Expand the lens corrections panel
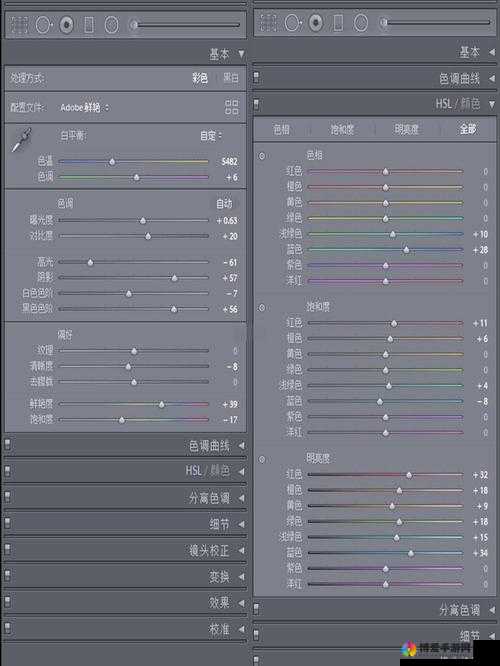 [x=241, y=550]
